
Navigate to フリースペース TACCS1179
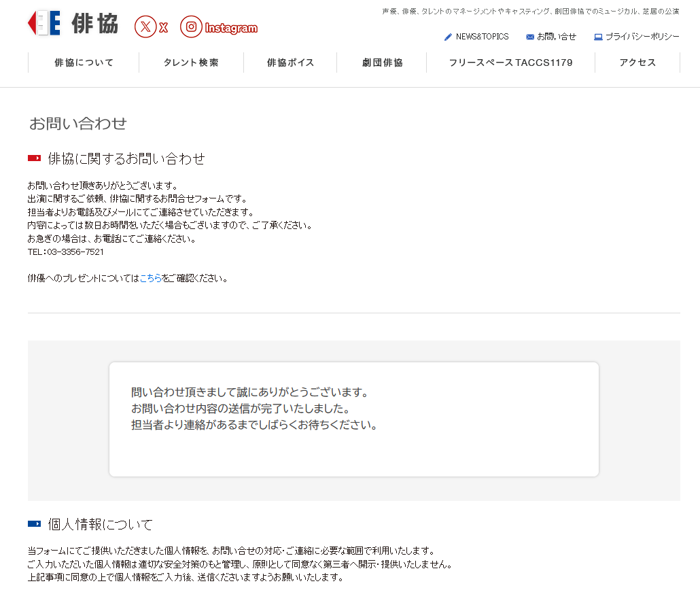coord(510,63)
